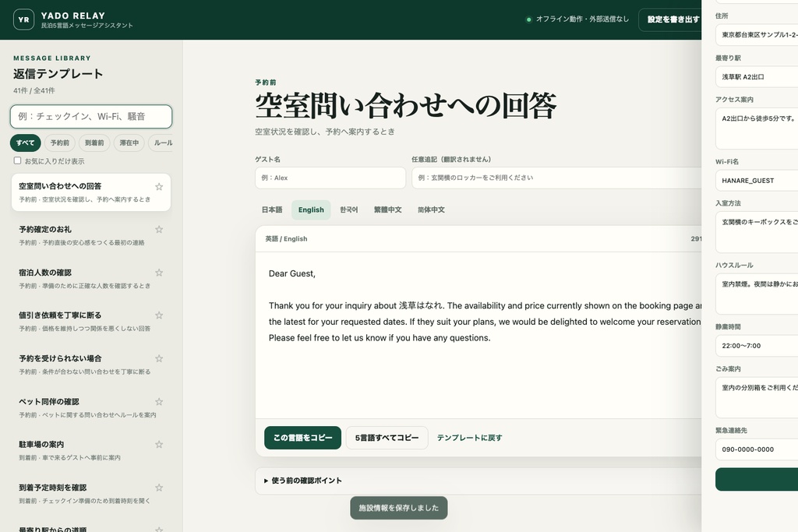Screen dimensions: 798x532
Task: Select the すべて filter chip
Action: tap(25, 143)
